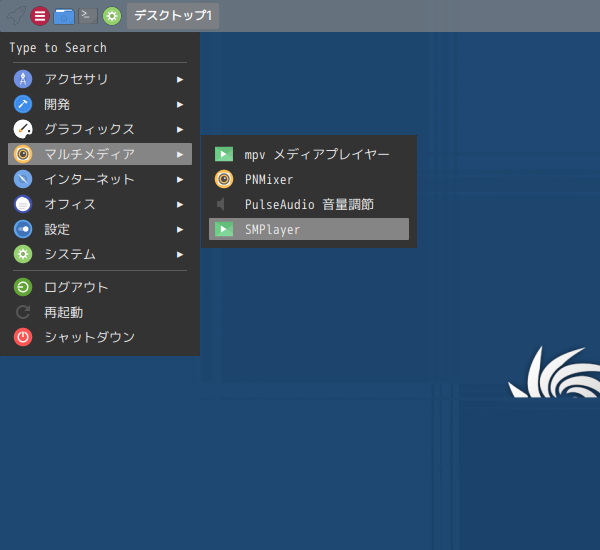Click the red シャットダウン power icon
This screenshot has width=600, height=550.
coord(23,337)
